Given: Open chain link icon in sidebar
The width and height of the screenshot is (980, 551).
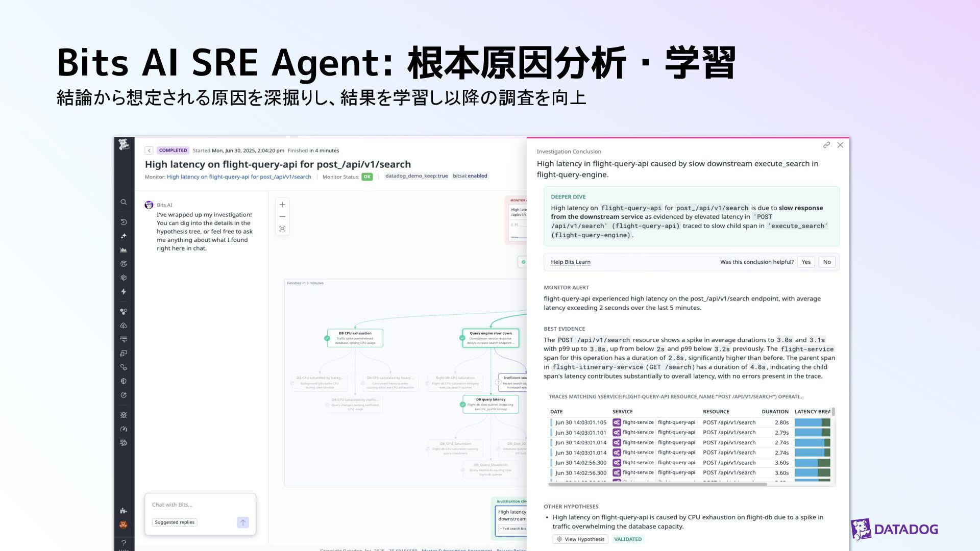Looking at the screenshot, I should 124,367.
